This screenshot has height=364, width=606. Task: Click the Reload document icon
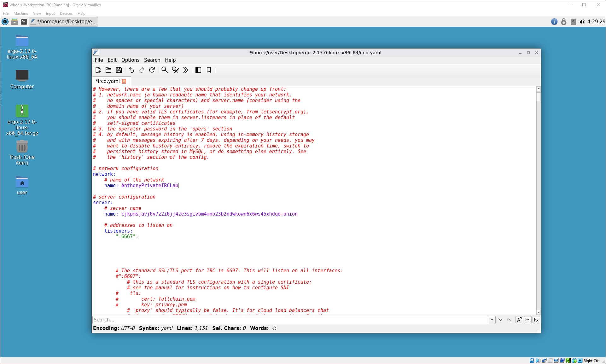click(152, 70)
